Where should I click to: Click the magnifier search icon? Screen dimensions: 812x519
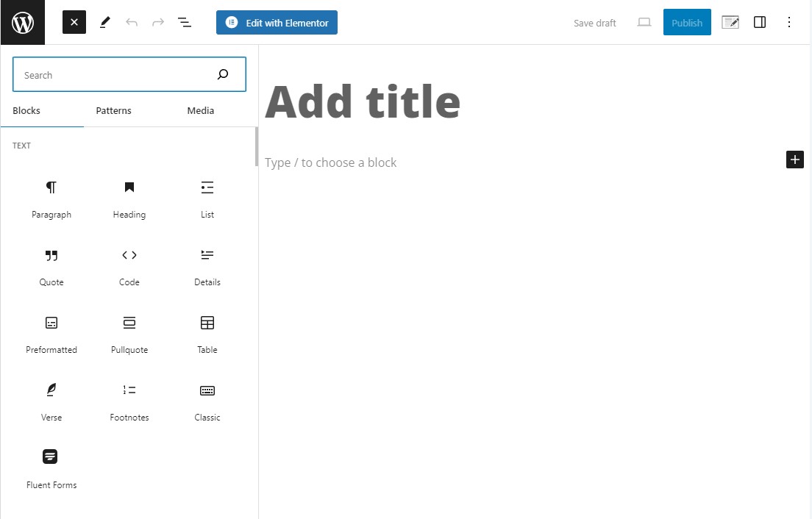pyautogui.click(x=223, y=74)
